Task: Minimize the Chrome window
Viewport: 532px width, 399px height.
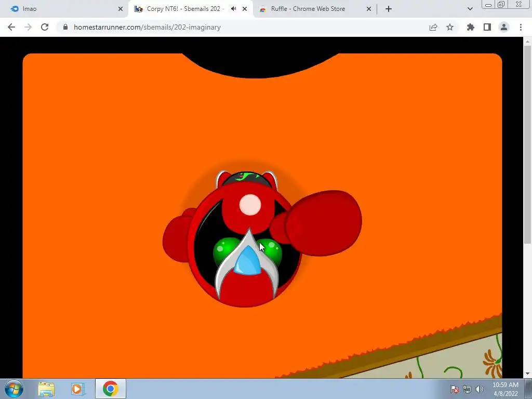Action: 488,5
